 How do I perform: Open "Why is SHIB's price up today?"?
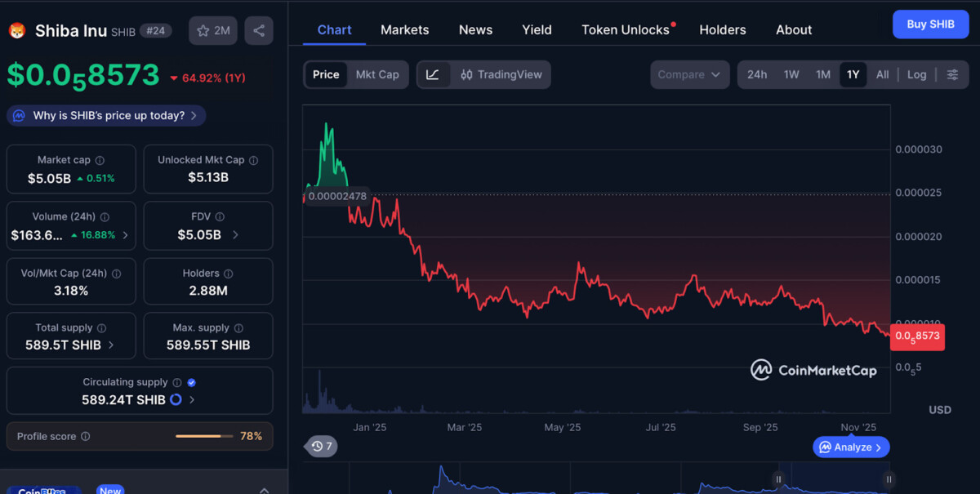point(107,116)
